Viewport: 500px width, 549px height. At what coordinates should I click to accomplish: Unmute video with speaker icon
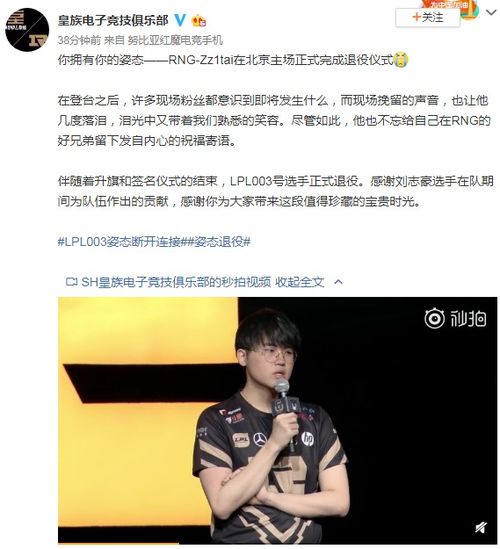(x=481, y=527)
